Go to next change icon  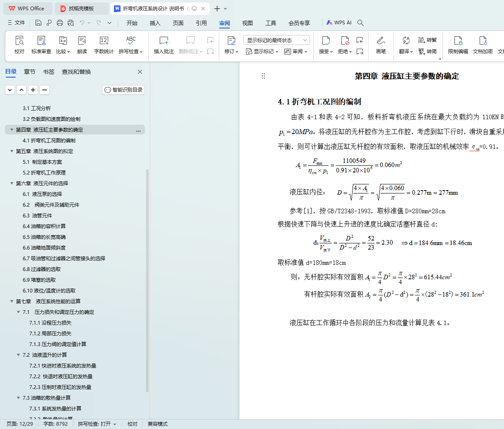pos(360,52)
